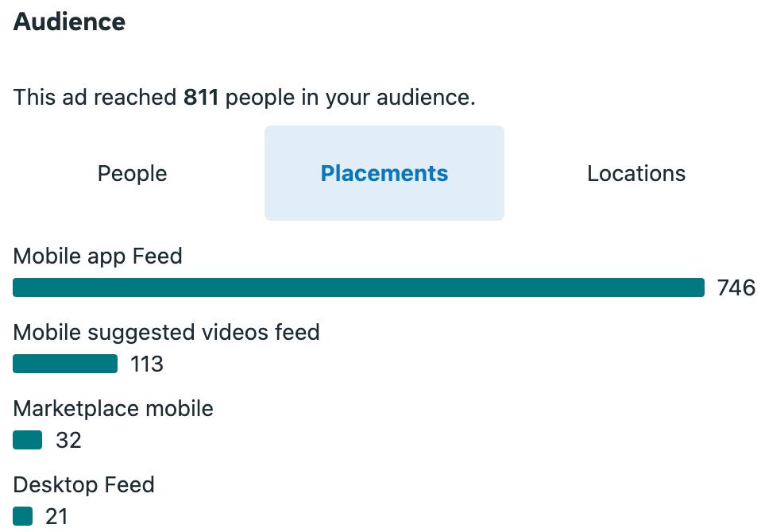Click the 21 reach value
The image size is (761, 532).
(56, 516)
